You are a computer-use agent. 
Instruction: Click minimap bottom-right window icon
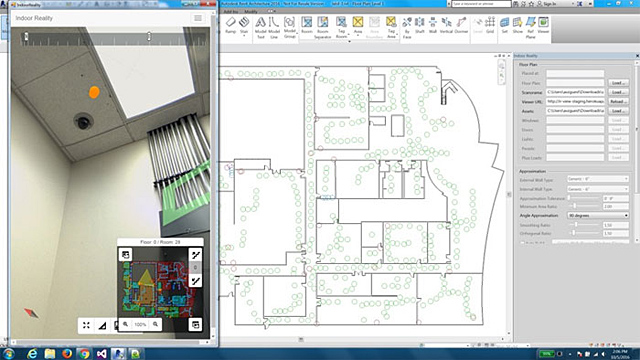click(196, 324)
